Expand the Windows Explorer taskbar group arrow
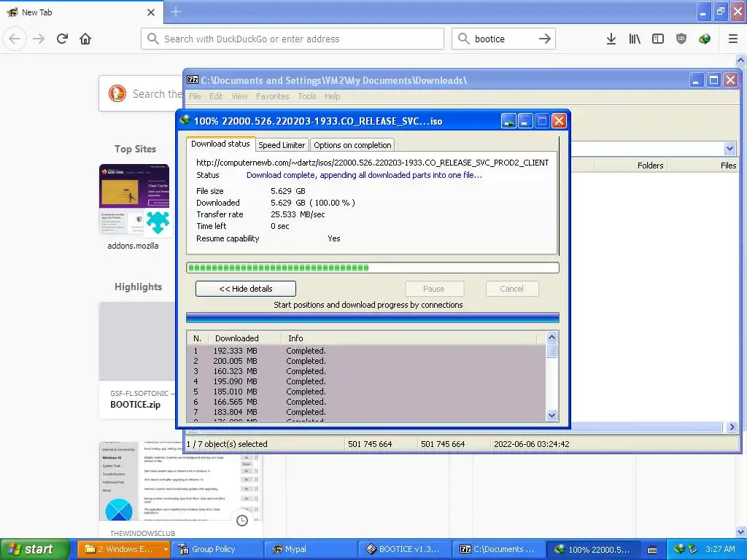Screen dimensions: 747x560 166,549
